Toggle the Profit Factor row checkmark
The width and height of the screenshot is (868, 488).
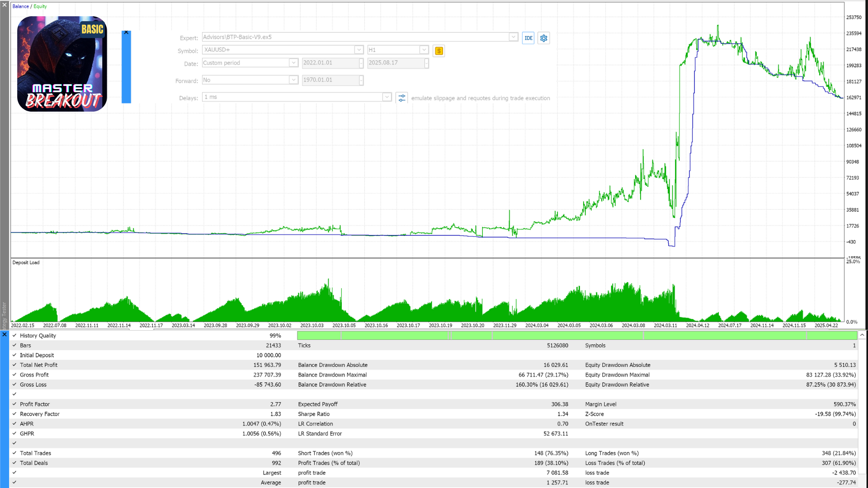coord(14,404)
